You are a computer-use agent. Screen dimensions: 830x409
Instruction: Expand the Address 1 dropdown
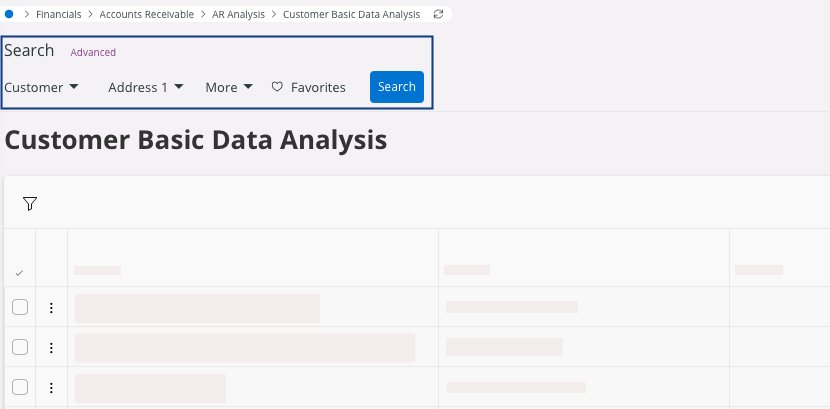coord(146,87)
